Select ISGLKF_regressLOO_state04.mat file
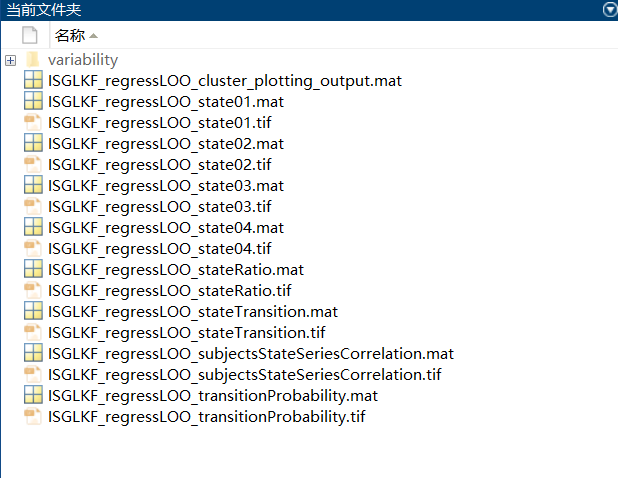This screenshot has height=478, width=618. point(166,228)
